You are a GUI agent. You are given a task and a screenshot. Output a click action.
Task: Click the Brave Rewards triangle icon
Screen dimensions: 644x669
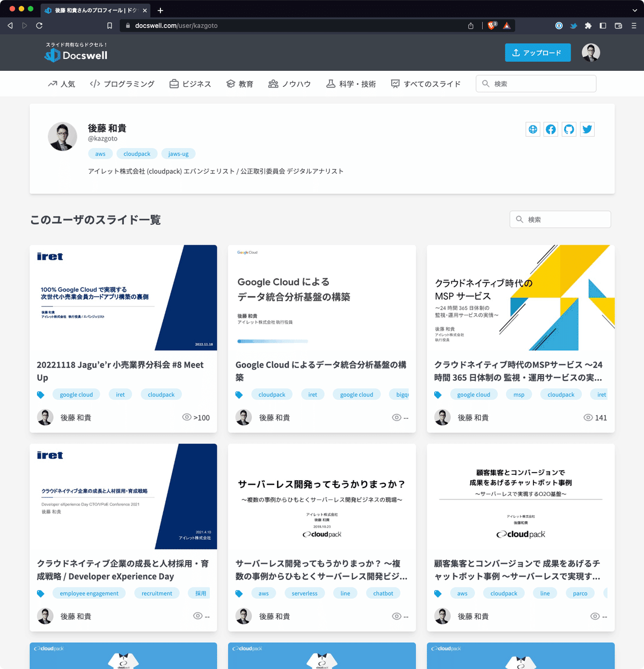507,25
